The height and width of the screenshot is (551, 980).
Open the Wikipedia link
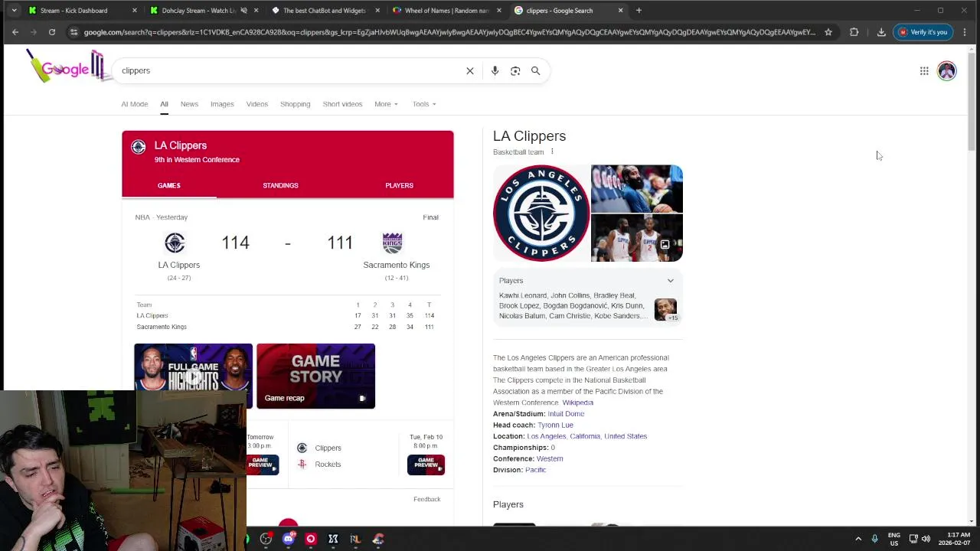click(577, 403)
